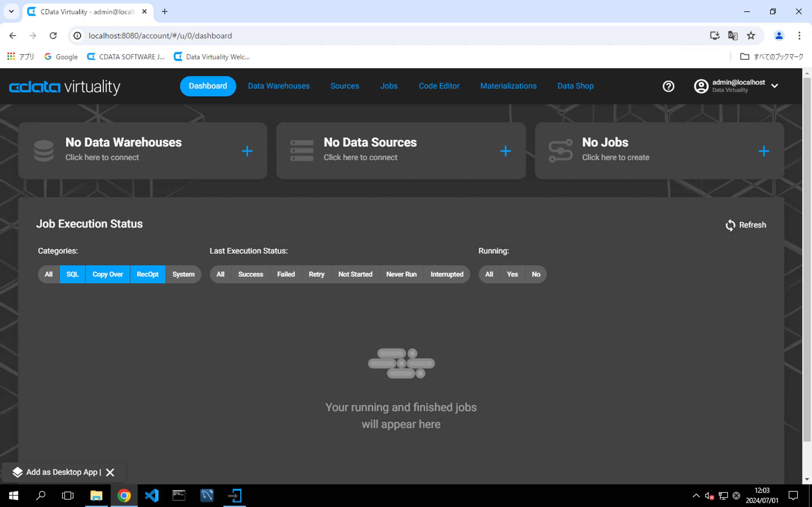Click the cdata virtuality logo
812x507 pixels.
coord(64,86)
